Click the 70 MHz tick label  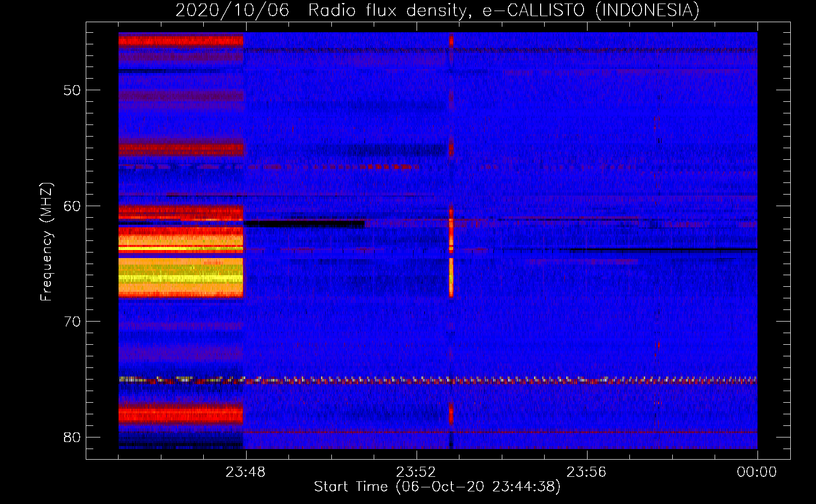tap(73, 322)
